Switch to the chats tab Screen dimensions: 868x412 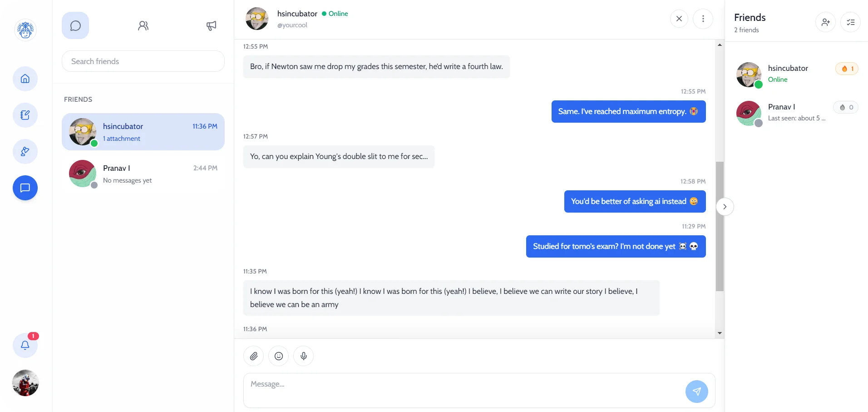click(x=75, y=25)
